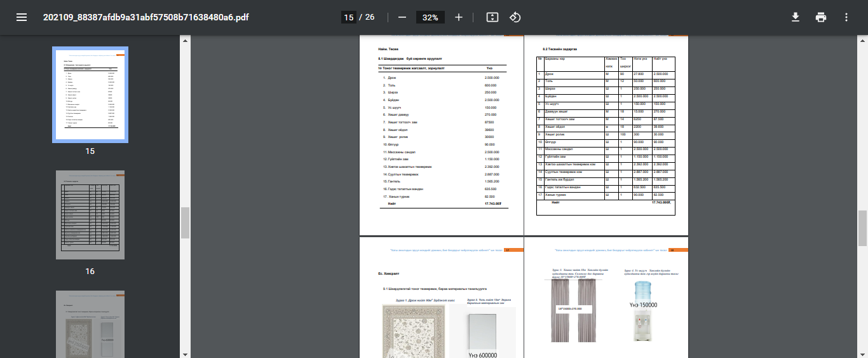Click the page number field showing 15

click(348, 17)
